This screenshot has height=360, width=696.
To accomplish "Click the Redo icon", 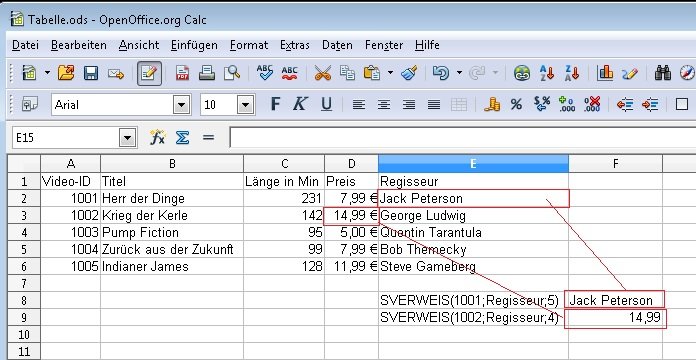I will point(477,72).
